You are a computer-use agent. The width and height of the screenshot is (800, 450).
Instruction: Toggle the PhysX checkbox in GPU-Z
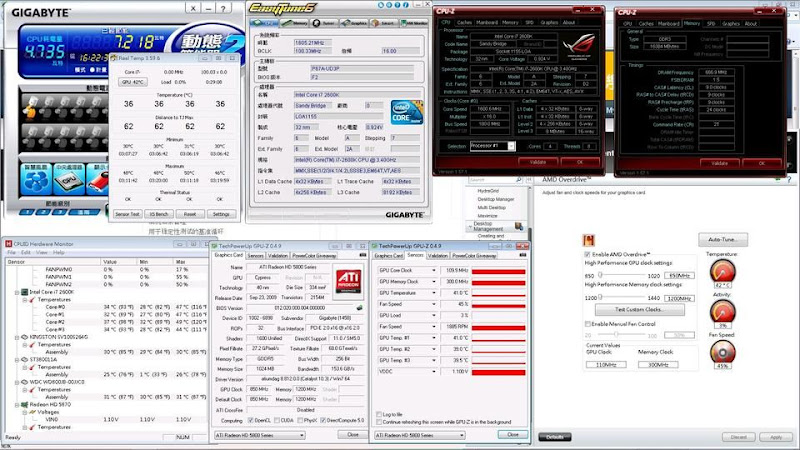pyautogui.click(x=299, y=420)
